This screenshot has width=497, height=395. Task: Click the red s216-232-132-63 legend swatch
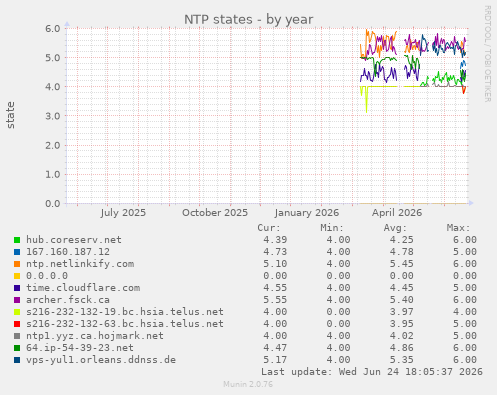tap(17, 324)
